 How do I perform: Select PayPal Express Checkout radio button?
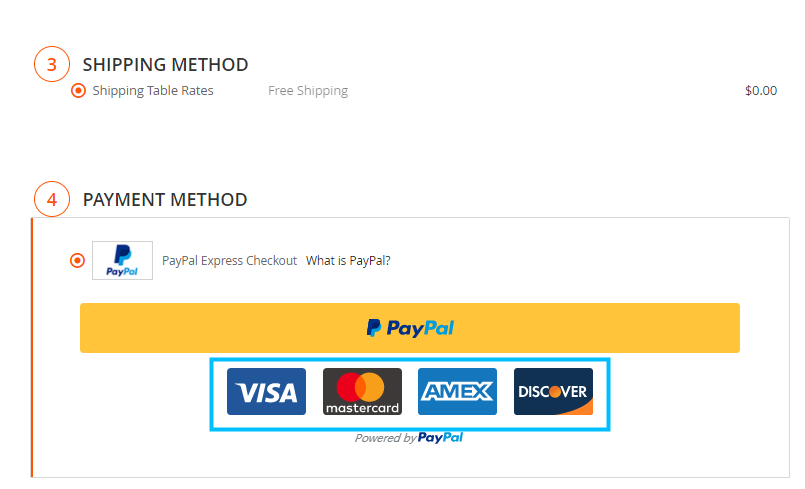[x=78, y=260]
